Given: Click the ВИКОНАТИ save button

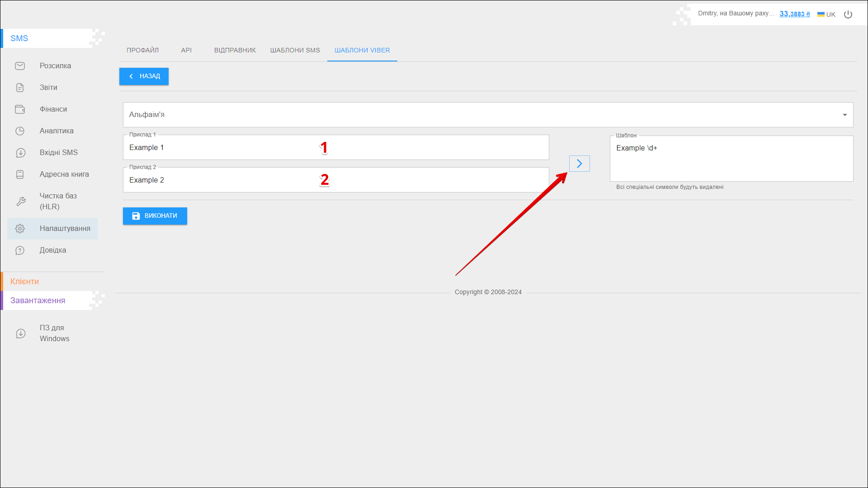Looking at the screenshot, I should point(155,216).
